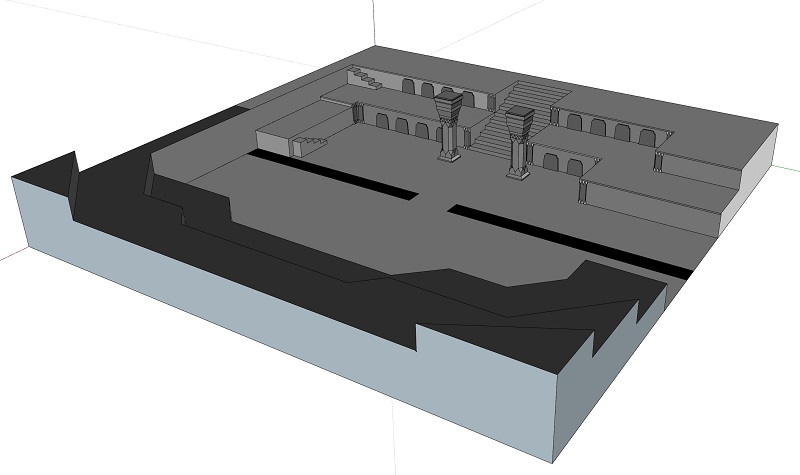Click the floor gap between the black strips
This screenshot has width=800, height=475.
coord(431,203)
